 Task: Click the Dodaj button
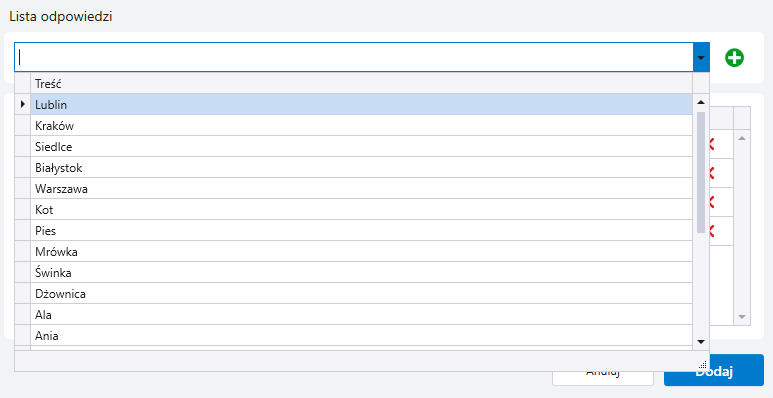click(714, 371)
